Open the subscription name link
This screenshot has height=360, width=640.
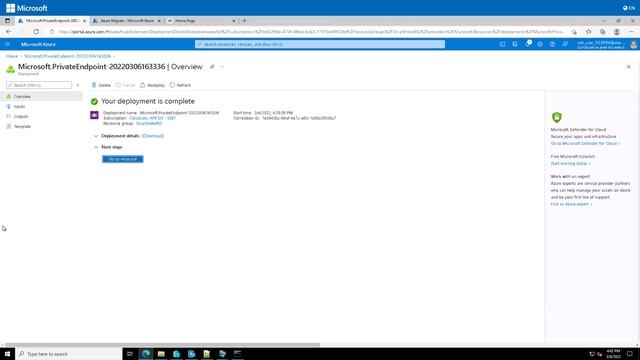tap(152, 118)
